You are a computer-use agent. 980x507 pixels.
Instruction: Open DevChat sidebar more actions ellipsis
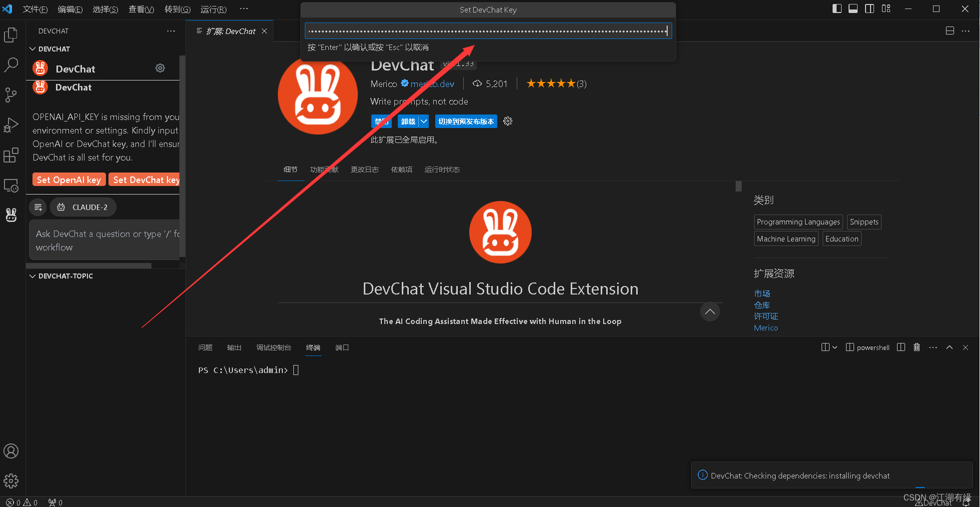pos(171,31)
